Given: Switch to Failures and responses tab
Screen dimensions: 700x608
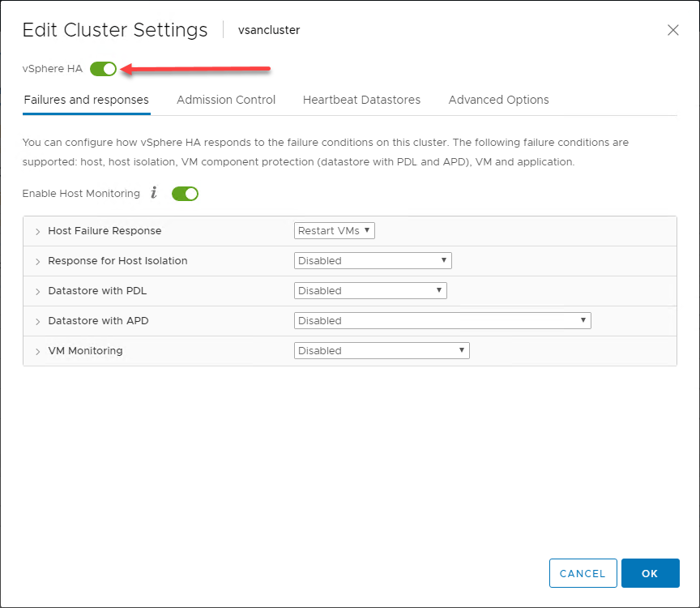Looking at the screenshot, I should point(86,100).
